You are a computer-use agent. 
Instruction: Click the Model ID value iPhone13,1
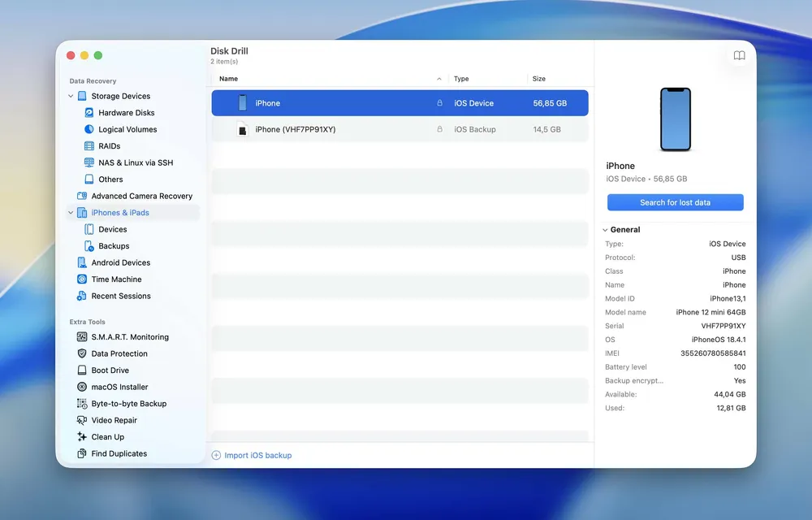(728, 298)
